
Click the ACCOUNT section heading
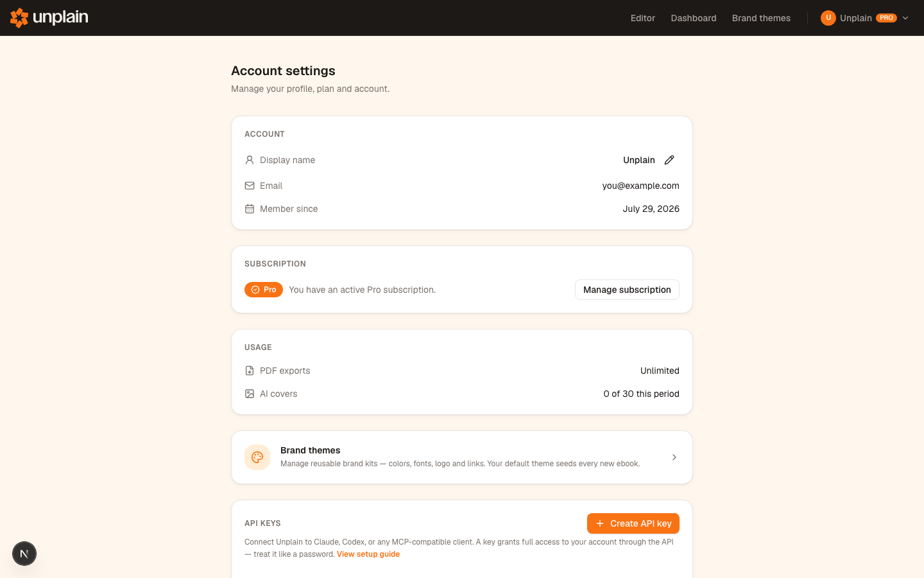264,134
